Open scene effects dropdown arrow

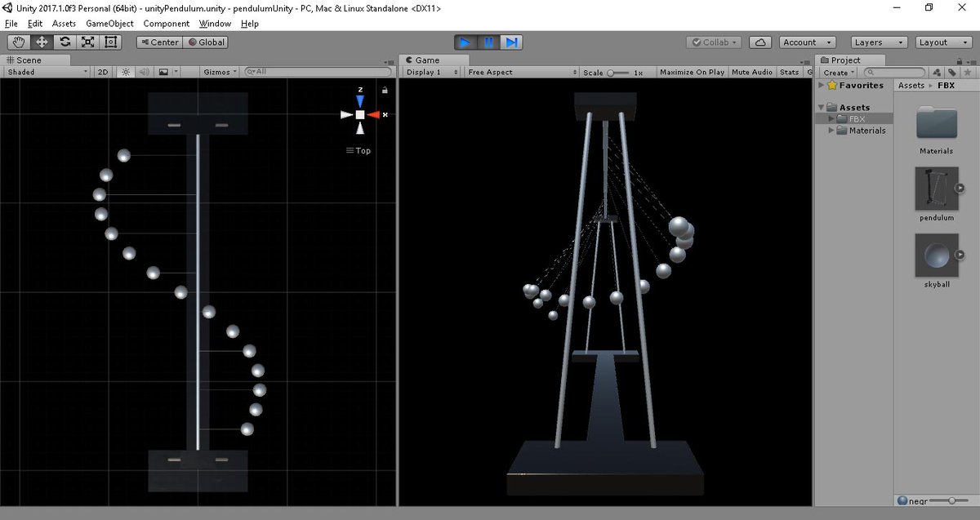click(x=175, y=72)
